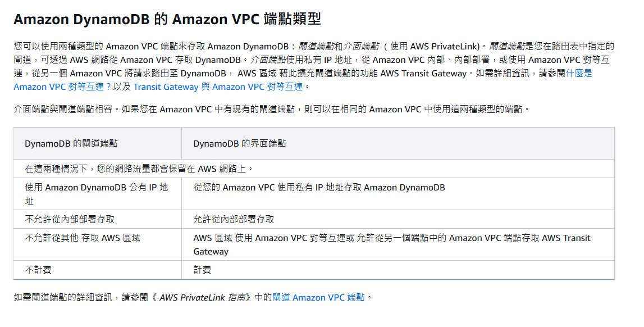Click the 不允許從其他 存取 AWS 區域 cell
Screen dimensions: 644x327
(x=97, y=244)
